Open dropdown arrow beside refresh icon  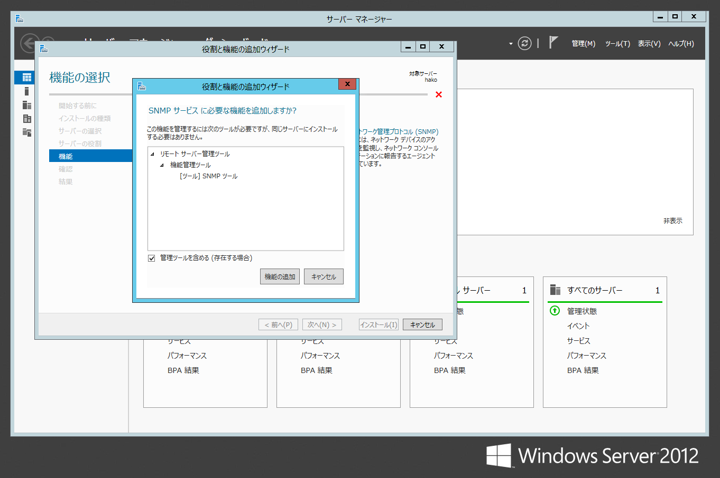point(511,44)
